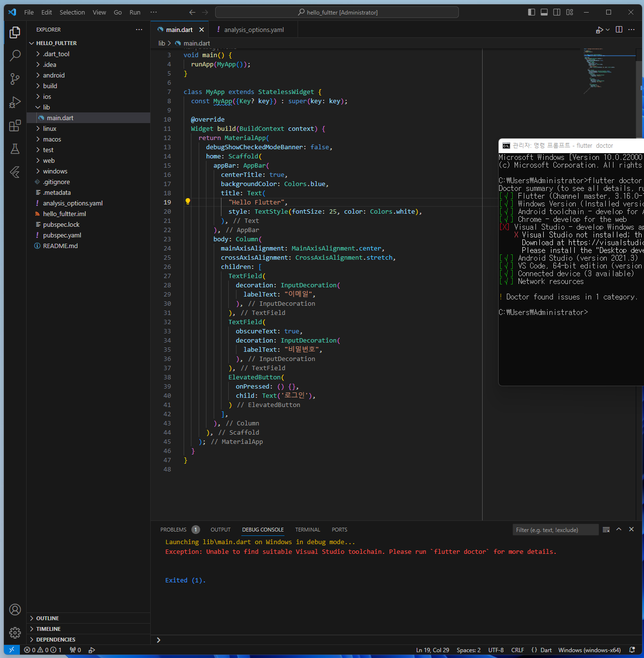This screenshot has width=644, height=658.
Task: Close the main.dart editor tab
Action: (x=202, y=30)
